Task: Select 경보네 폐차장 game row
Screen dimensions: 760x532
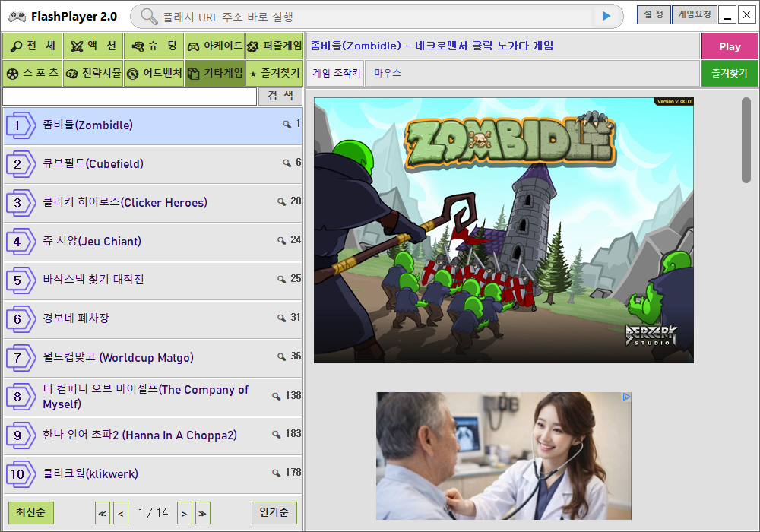Action: tap(153, 319)
